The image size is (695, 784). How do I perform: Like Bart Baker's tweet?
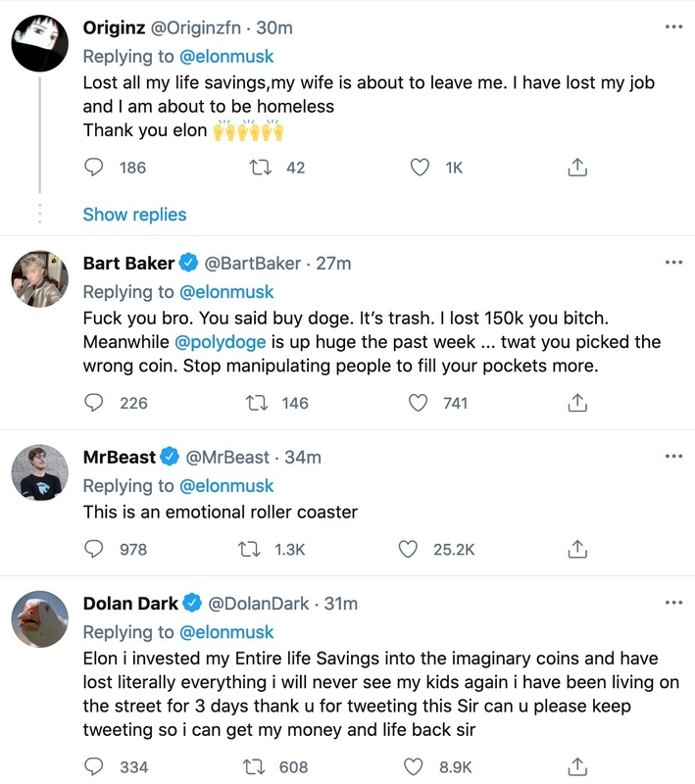click(419, 402)
